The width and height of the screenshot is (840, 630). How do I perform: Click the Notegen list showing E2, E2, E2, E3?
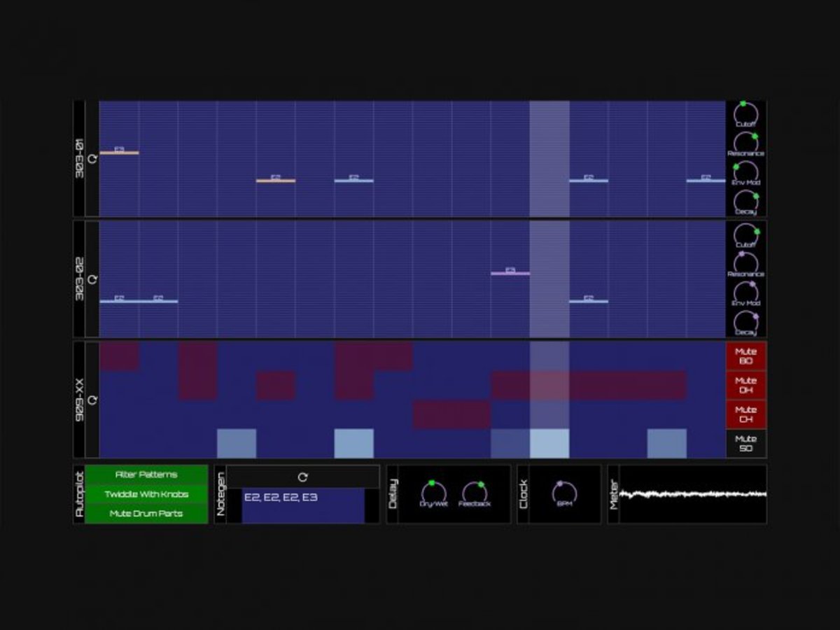click(302, 505)
